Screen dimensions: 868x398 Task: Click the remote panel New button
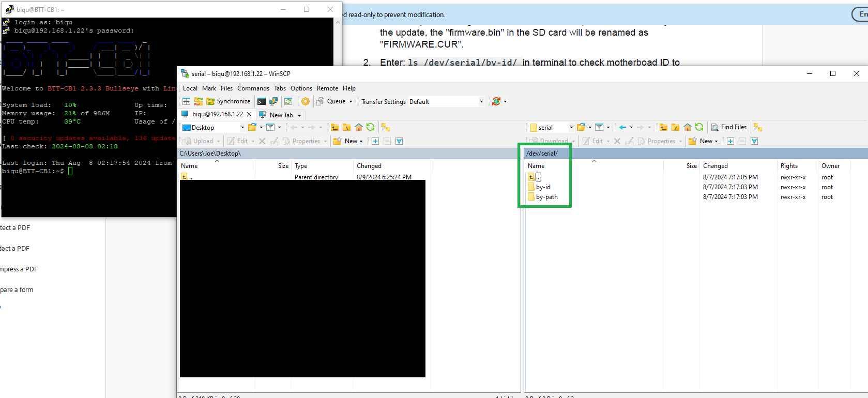[x=703, y=141]
